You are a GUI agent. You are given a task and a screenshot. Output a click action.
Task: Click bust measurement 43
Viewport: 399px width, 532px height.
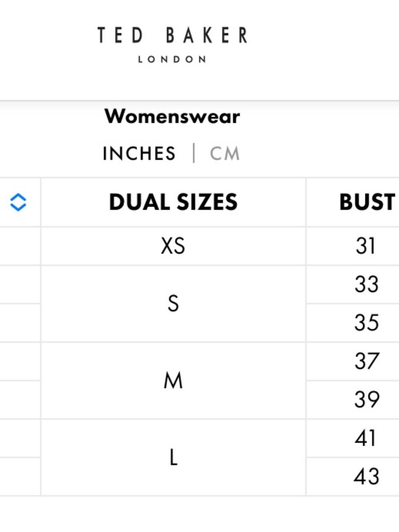[367, 476]
